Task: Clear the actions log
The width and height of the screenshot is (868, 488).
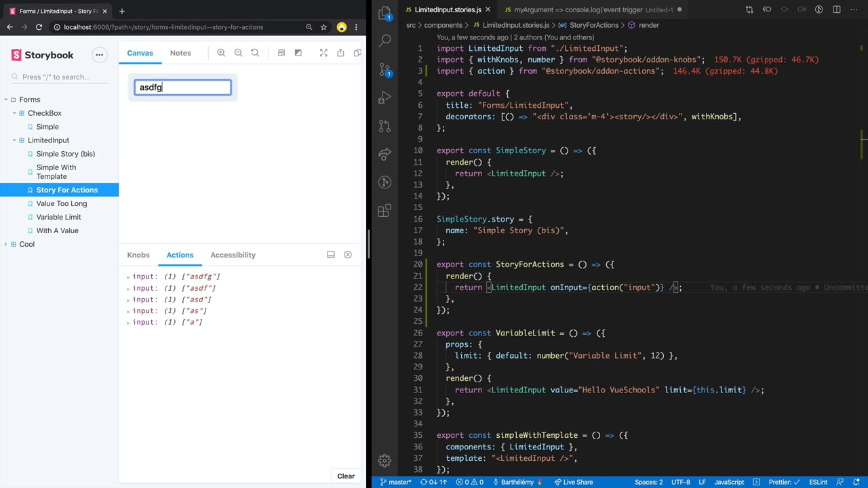Action: click(x=346, y=476)
